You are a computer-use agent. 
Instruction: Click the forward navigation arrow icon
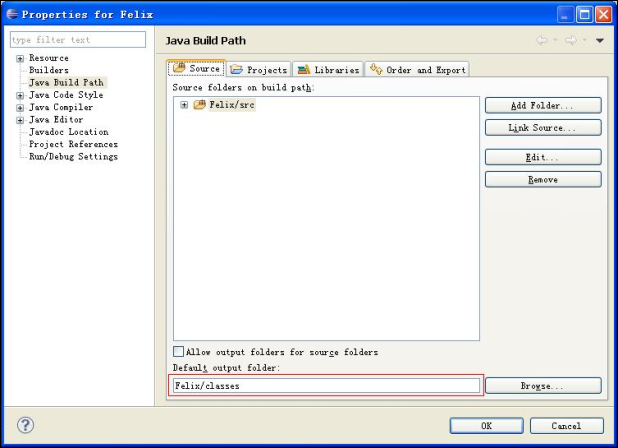tap(571, 40)
